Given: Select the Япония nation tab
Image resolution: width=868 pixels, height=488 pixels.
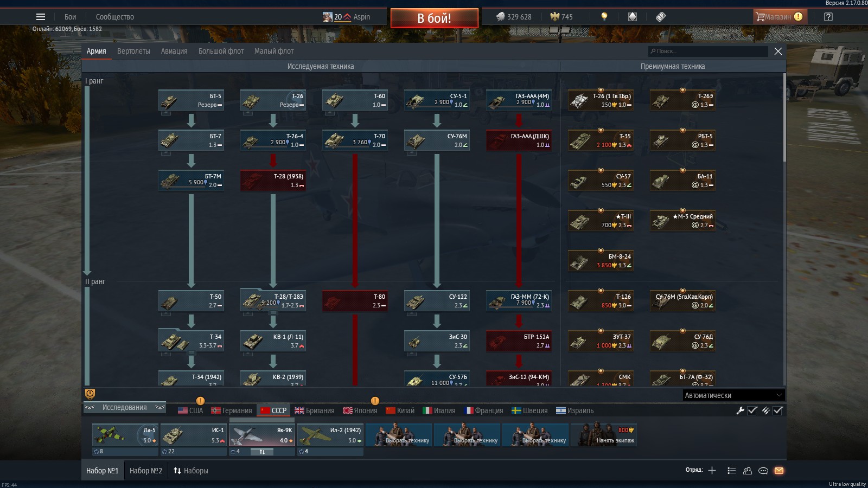Looking at the screenshot, I should pyautogui.click(x=360, y=410).
